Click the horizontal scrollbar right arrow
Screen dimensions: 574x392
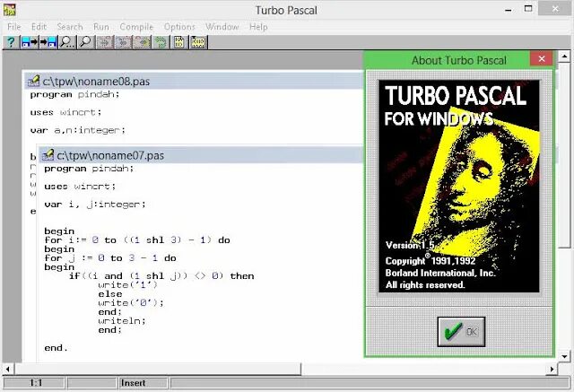552,369
